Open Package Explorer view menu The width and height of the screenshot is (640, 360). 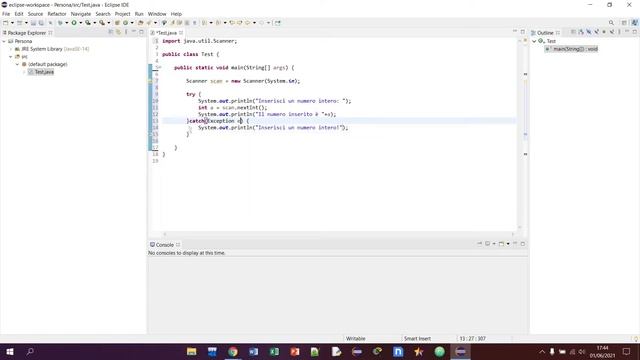[126, 32]
